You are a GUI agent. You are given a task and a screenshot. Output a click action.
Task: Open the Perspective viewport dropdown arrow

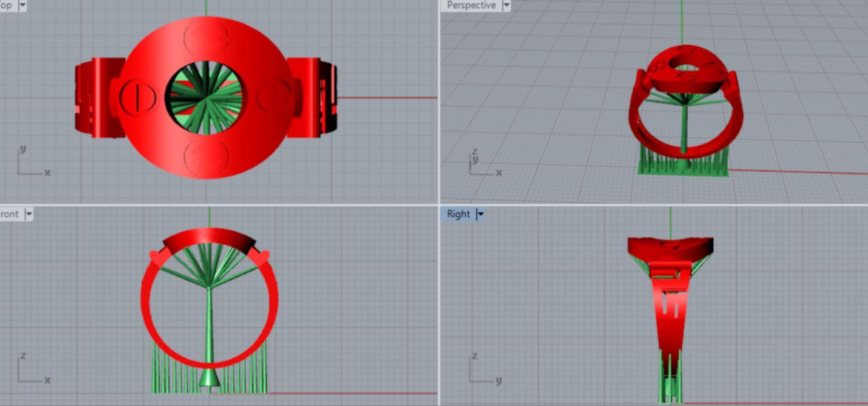tap(505, 5)
